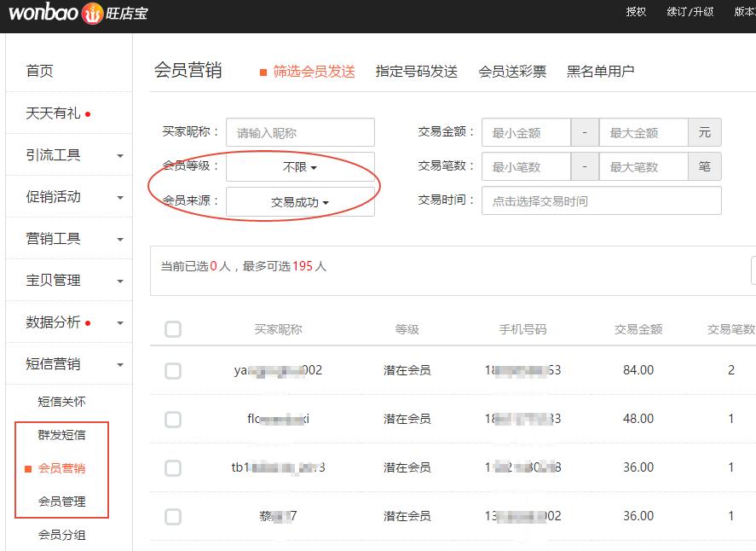The width and height of the screenshot is (756, 551).
Task: Check the checkbox for member 蔡XX7
Action: click(172, 516)
